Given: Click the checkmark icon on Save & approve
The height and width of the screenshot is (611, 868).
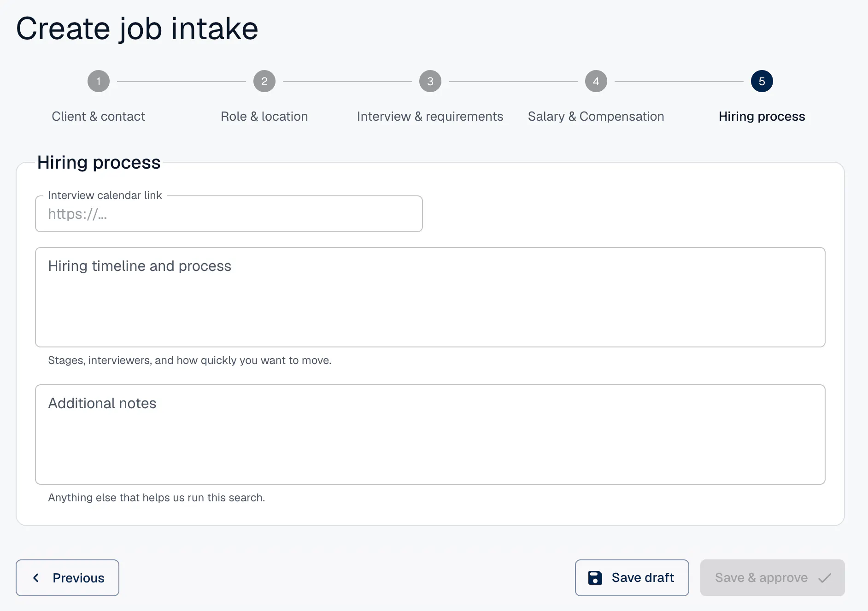Looking at the screenshot, I should [x=825, y=578].
